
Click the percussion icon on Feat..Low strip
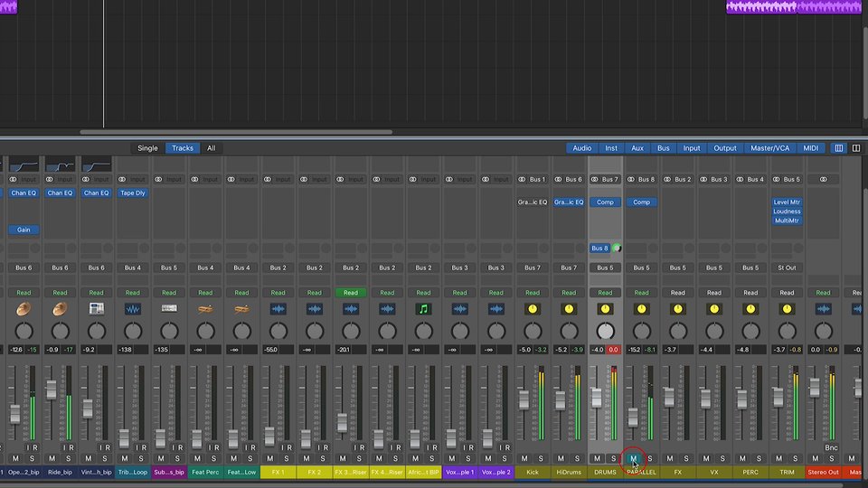(242, 309)
